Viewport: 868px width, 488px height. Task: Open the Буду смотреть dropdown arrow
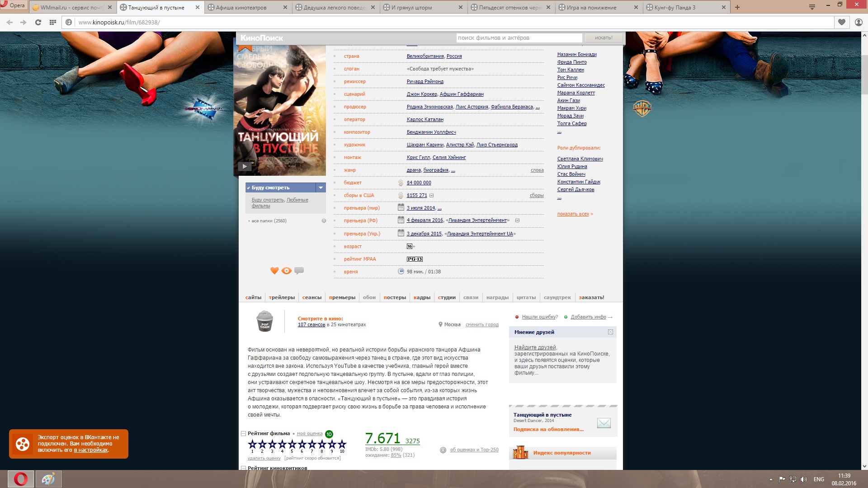click(321, 188)
